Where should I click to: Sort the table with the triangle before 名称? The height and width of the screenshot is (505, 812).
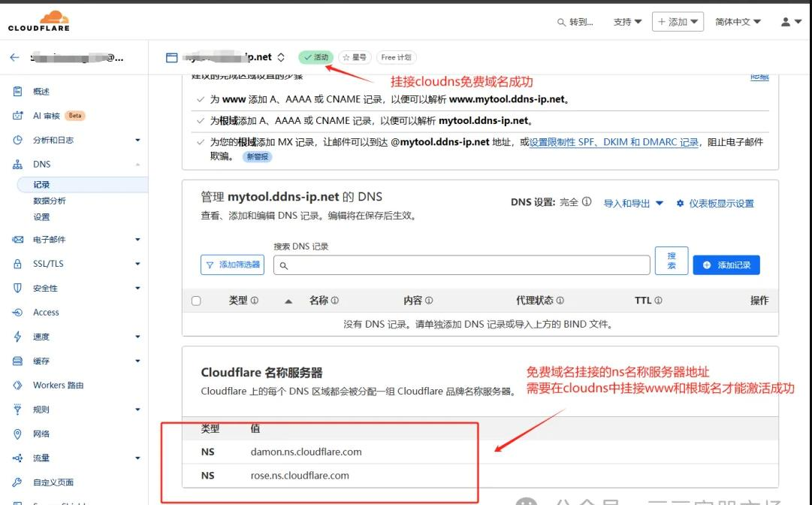click(288, 301)
